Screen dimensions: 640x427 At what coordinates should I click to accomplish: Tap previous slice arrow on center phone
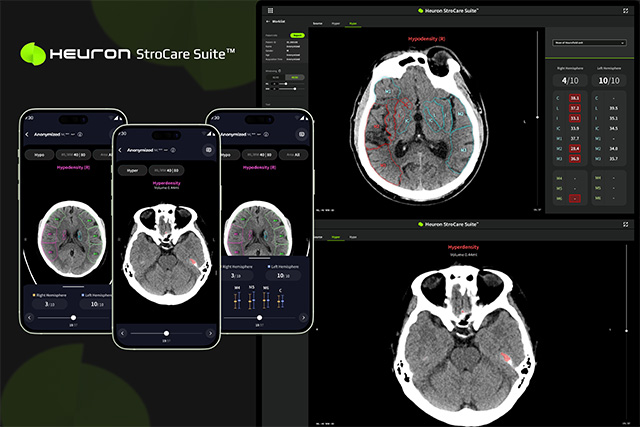point(123,332)
